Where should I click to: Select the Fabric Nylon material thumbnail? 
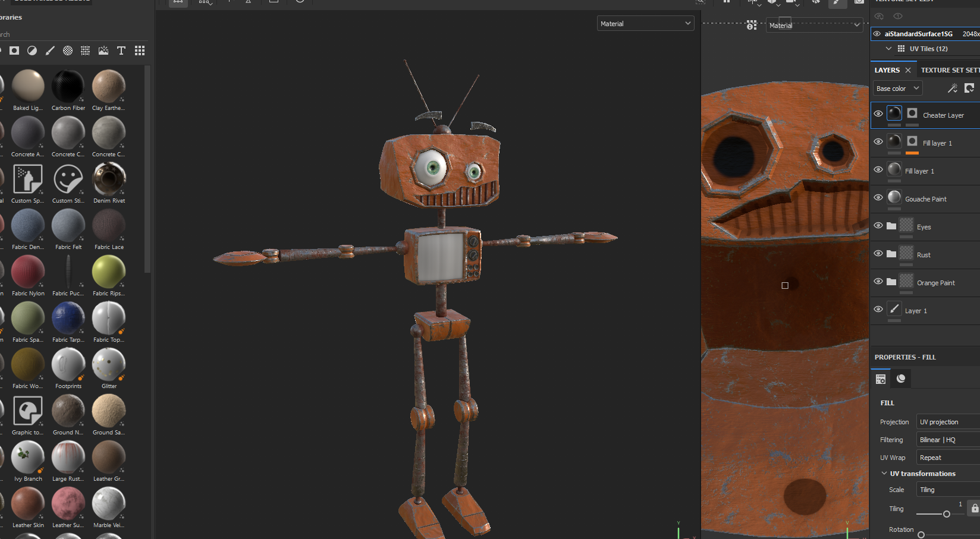[28, 272]
